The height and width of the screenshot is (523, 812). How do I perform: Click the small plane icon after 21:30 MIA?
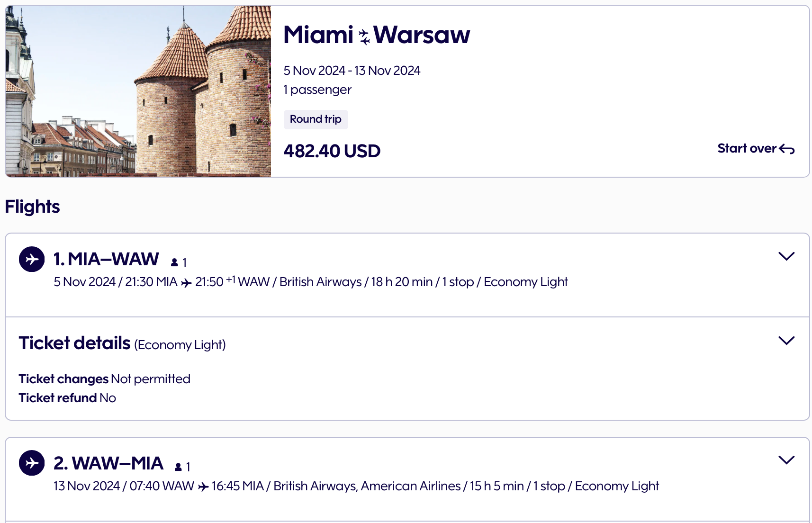click(186, 283)
